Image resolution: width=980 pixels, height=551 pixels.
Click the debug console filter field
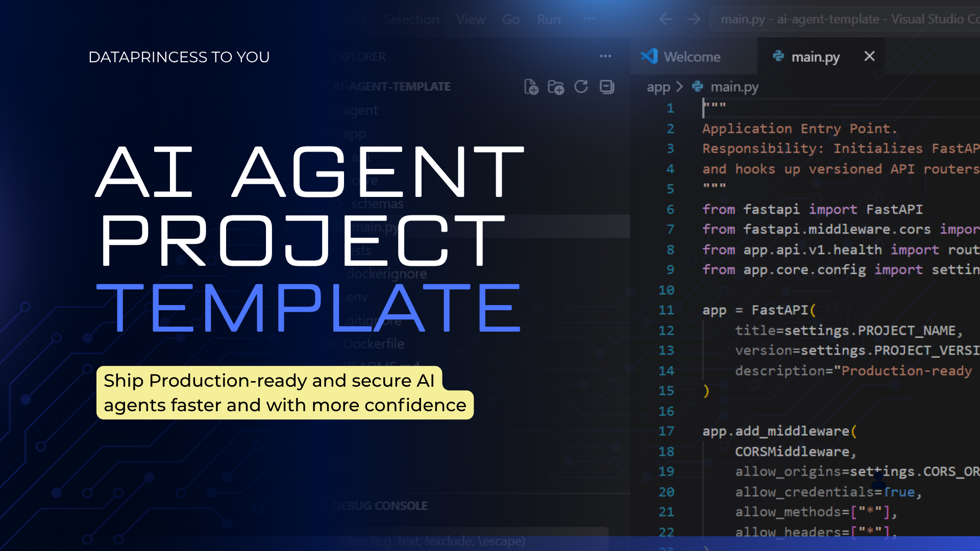click(x=470, y=541)
